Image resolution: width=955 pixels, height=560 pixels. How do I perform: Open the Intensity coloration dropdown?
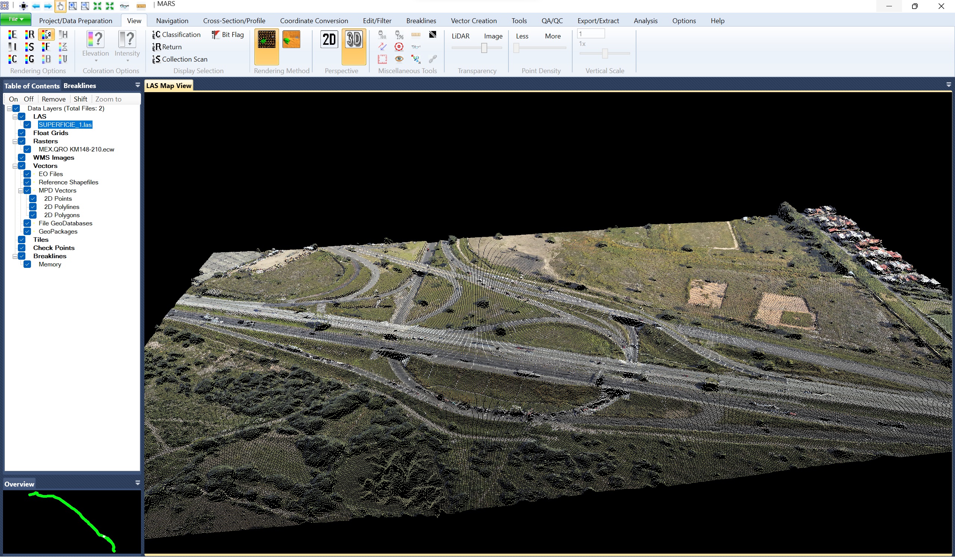pos(127,60)
